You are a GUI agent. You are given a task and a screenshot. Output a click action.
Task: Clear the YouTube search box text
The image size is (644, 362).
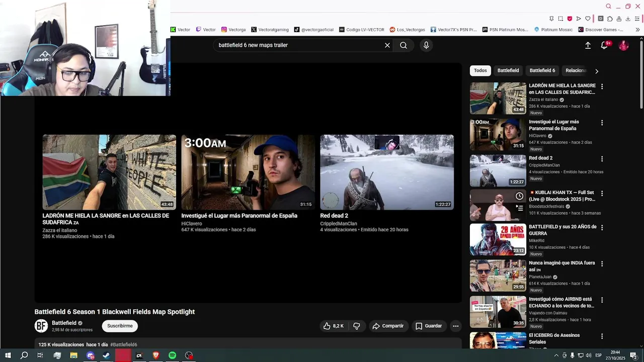387,45
